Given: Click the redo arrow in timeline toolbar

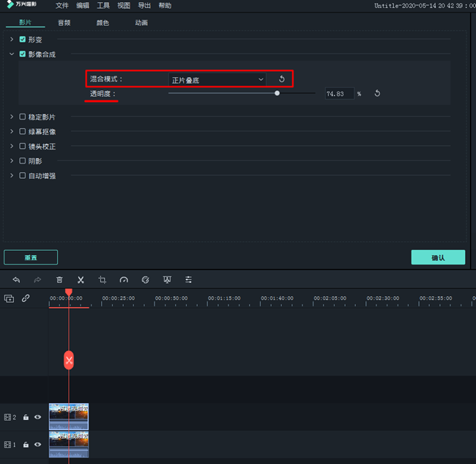Looking at the screenshot, I should tap(37, 280).
